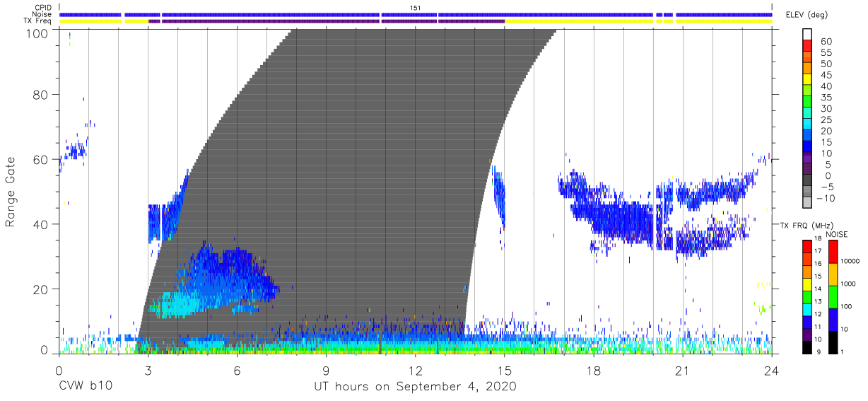Click the red swatch in elevation colorbar

[808, 46]
